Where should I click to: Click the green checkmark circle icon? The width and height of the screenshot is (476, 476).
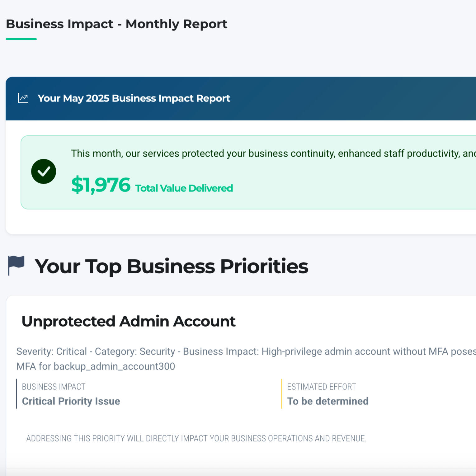tap(44, 172)
